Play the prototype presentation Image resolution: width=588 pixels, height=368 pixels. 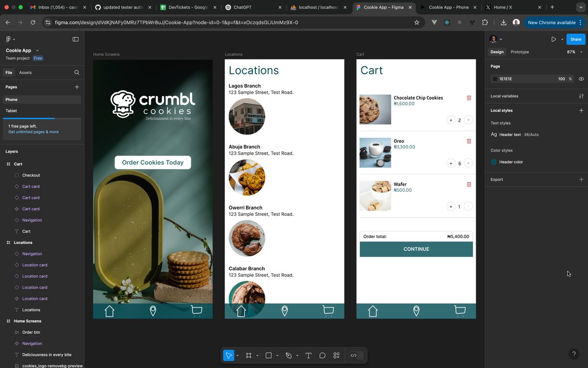click(553, 39)
